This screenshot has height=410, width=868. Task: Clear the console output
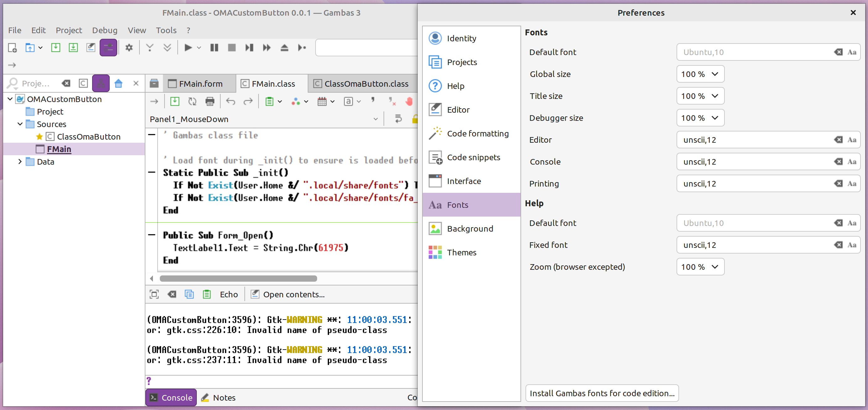[172, 294]
